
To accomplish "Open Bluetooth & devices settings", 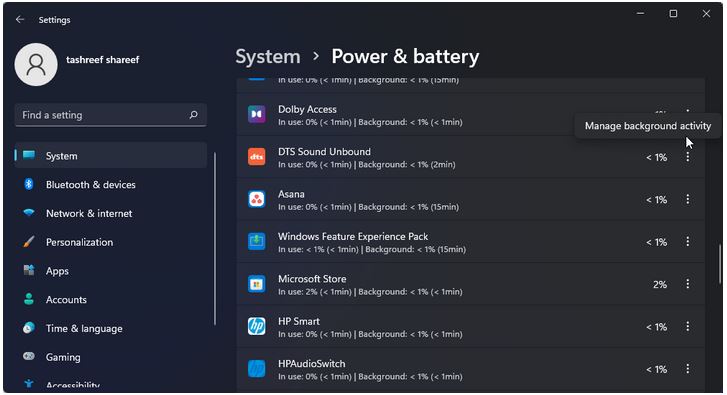I will click(x=111, y=184).
